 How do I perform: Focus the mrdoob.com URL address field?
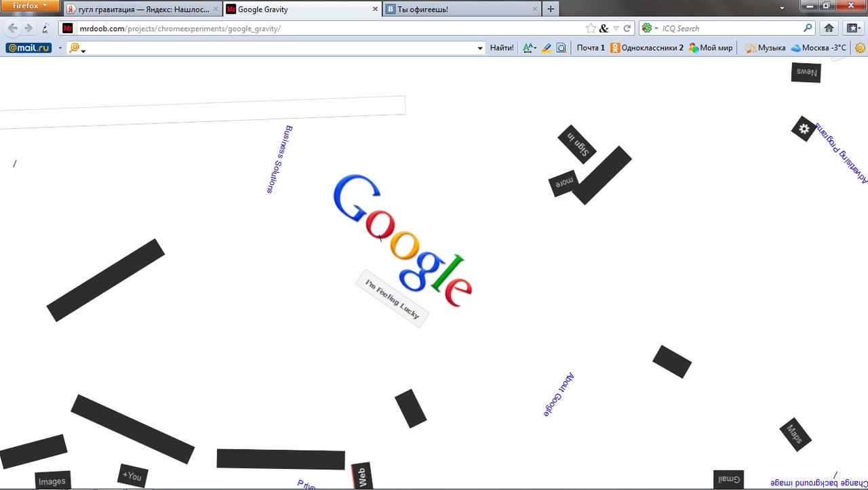pos(329,28)
